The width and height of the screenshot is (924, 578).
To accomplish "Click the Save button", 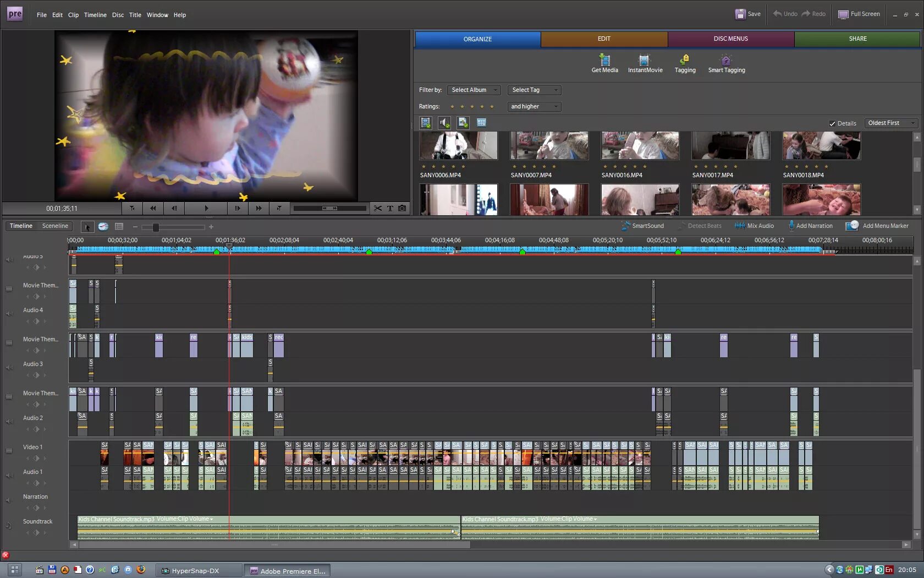I will click(748, 14).
